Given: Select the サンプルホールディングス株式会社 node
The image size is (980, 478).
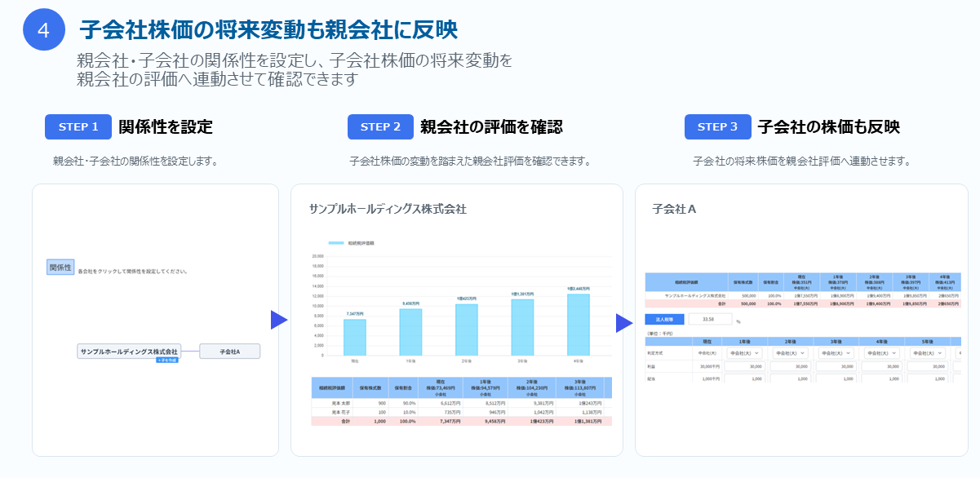Looking at the screenshot, I should [129, 352].
